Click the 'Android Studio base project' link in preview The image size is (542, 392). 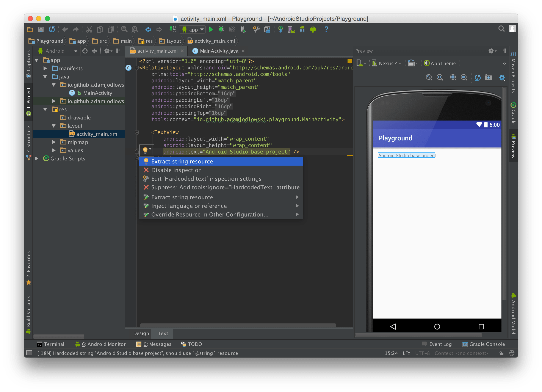407,155
